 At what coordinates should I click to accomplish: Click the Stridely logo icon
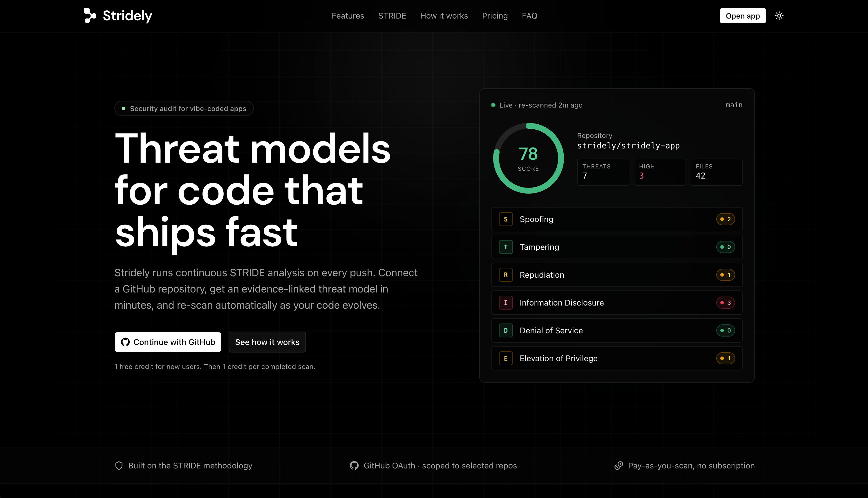[x=90, y=16]
